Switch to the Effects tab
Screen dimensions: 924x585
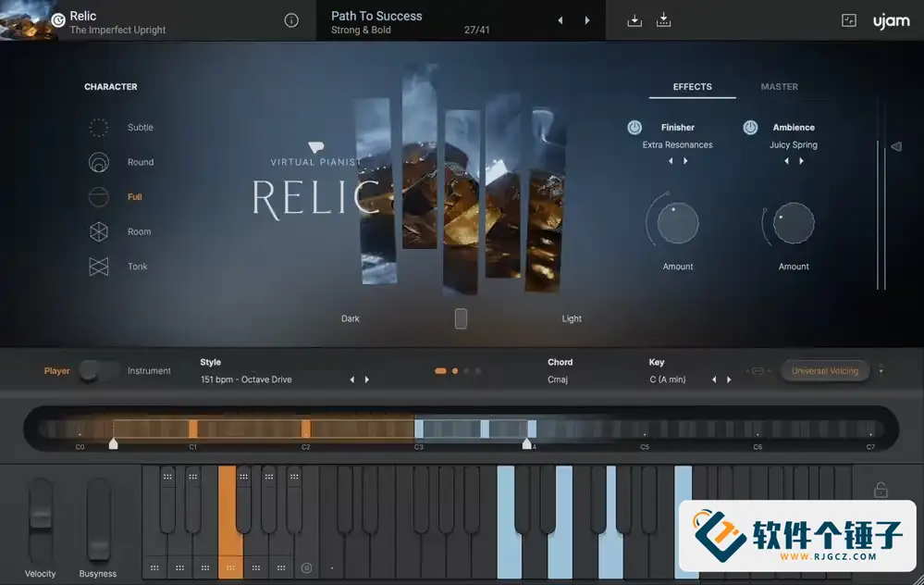(693, 87)
